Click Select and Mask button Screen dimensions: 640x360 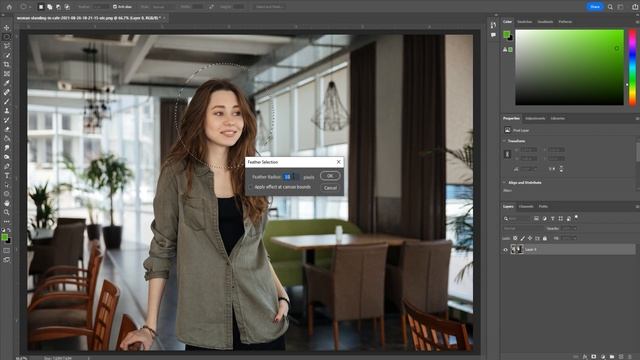pos(269,7)
